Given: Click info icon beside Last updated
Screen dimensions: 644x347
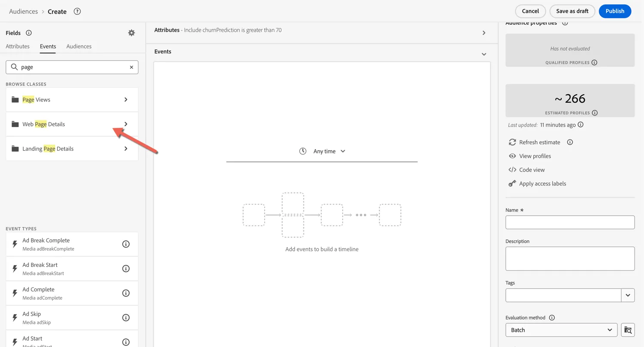Looking at the screenshot, I should 581,125.
